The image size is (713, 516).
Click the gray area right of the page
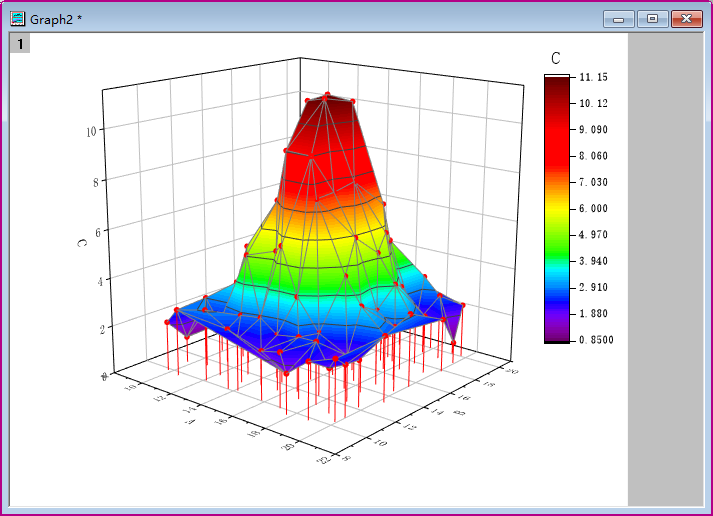coord(664,270)
